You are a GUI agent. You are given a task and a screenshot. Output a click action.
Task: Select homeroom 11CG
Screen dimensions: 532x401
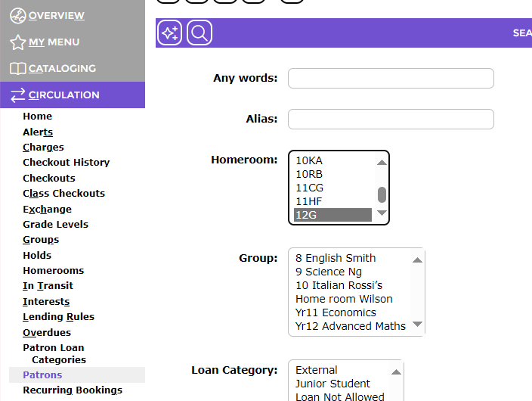click(332, 188)
